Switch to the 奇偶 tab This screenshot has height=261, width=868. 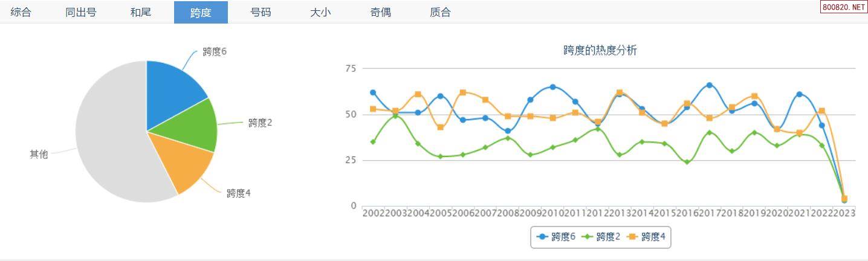[x=380, y=12]
